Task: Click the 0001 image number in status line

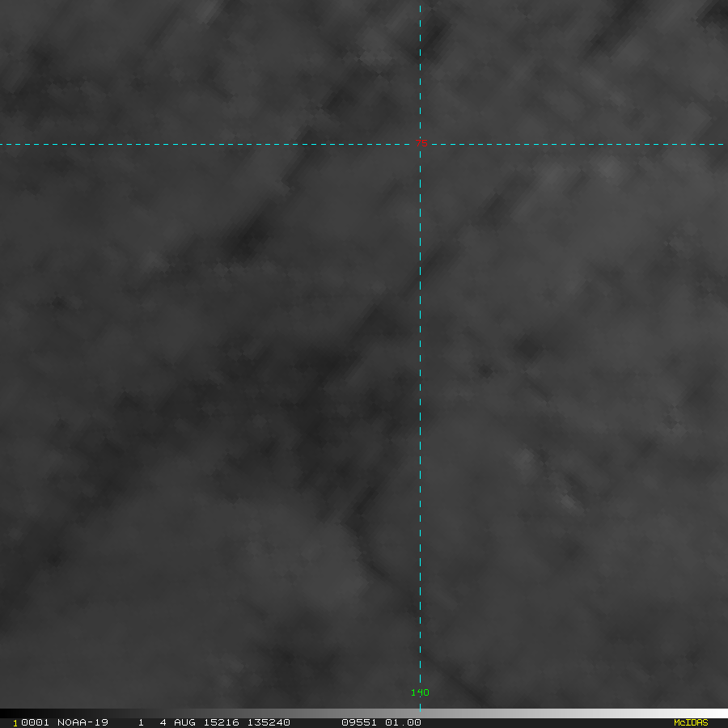Action: coord(34,722)
